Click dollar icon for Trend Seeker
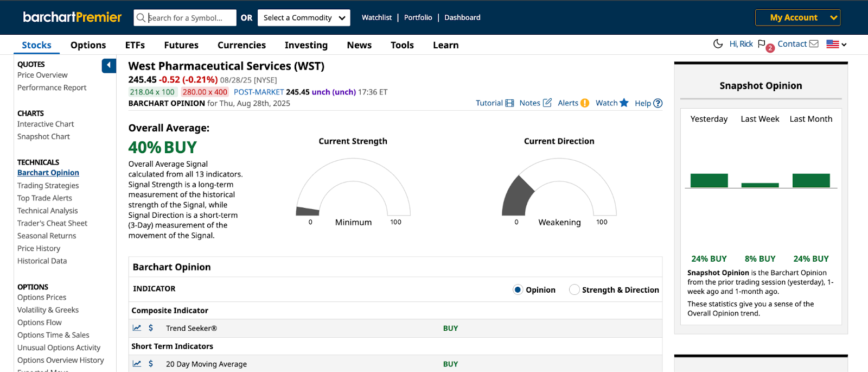 [151, 328]
